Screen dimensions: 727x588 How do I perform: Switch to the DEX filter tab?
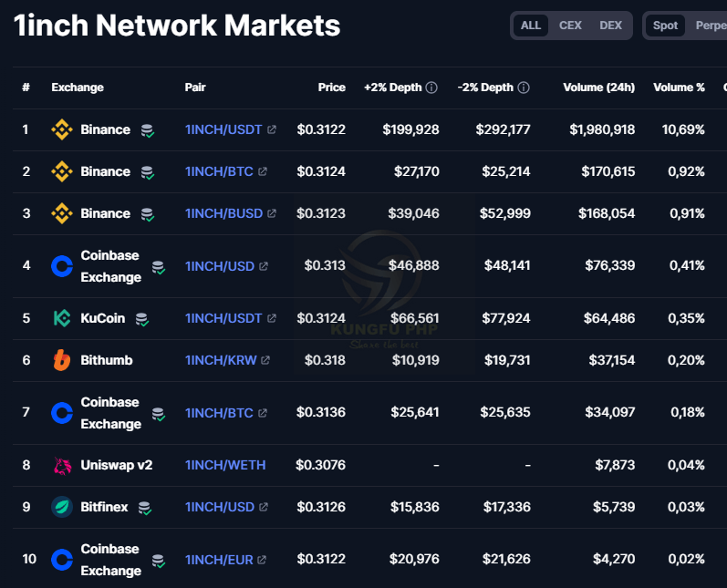[610, 26]
